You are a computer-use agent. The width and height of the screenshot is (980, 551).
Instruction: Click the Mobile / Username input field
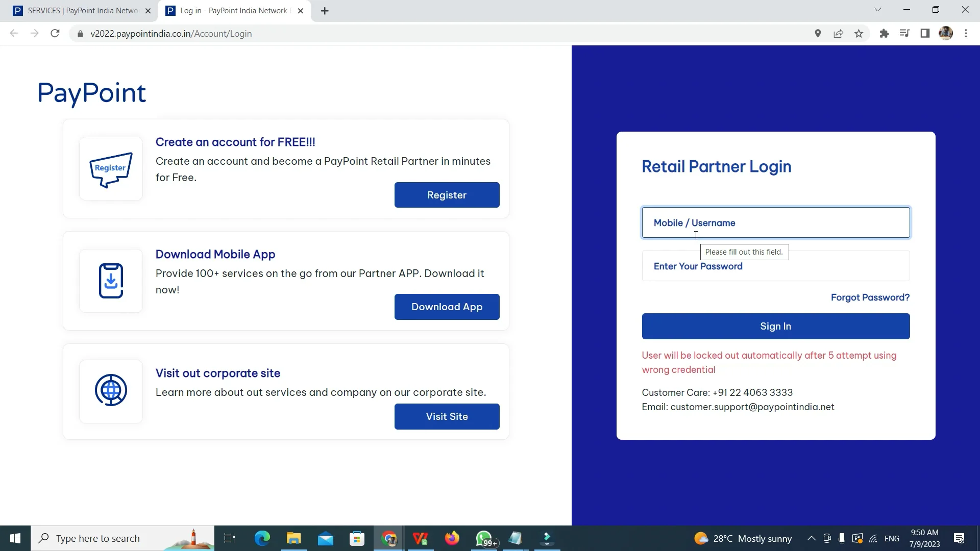click(775, 222)
